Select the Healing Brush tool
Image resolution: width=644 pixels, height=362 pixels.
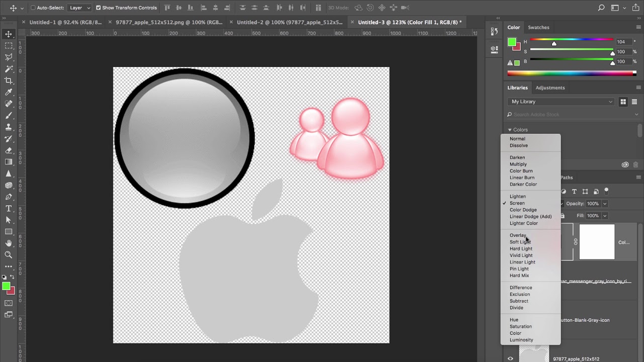click(9, 104)
